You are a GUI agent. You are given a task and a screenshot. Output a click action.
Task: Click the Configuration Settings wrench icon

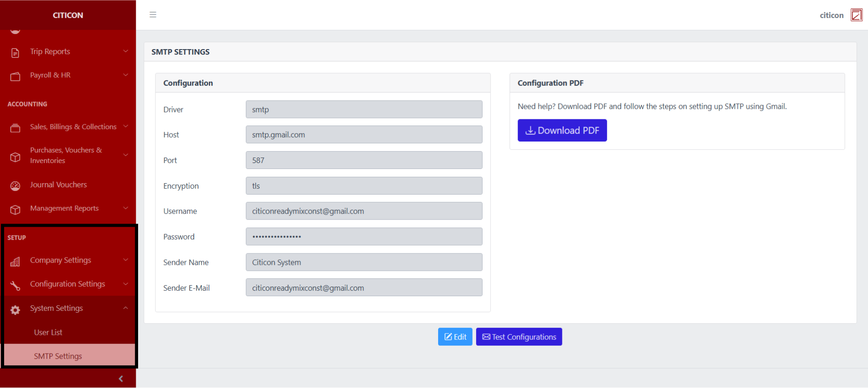point(15,286)
